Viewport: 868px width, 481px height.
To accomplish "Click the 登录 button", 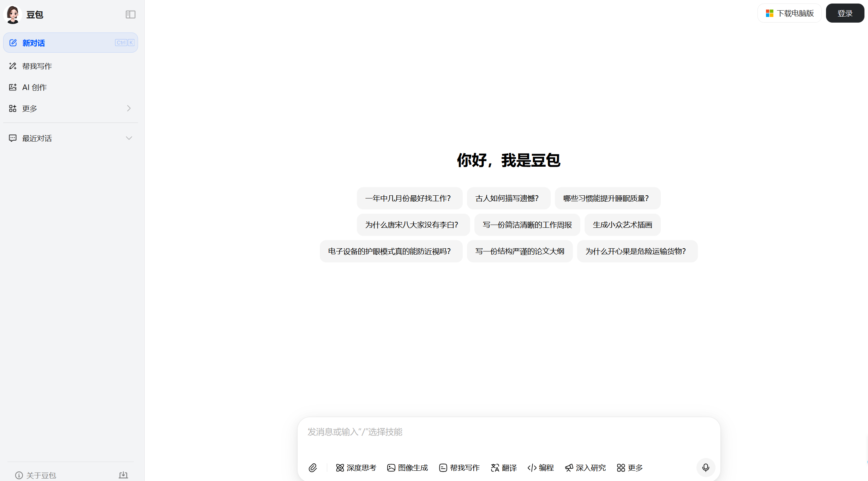I will [x=845, y=13].
